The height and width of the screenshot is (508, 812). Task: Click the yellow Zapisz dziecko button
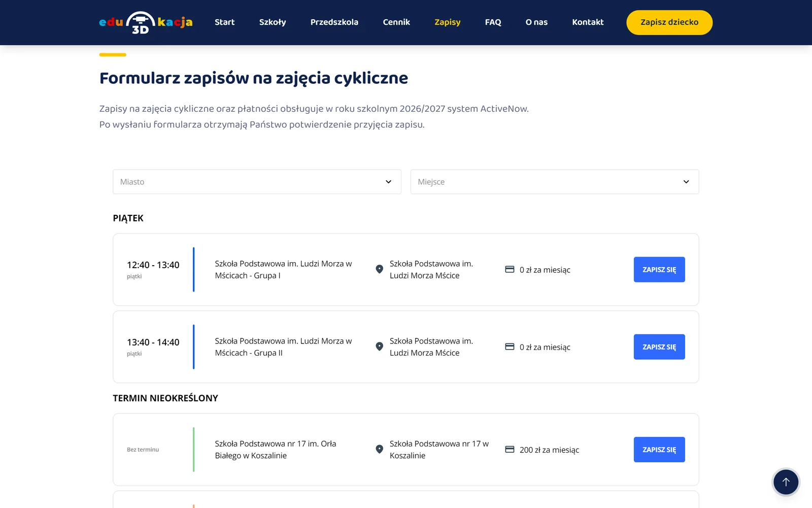point(669,22)
